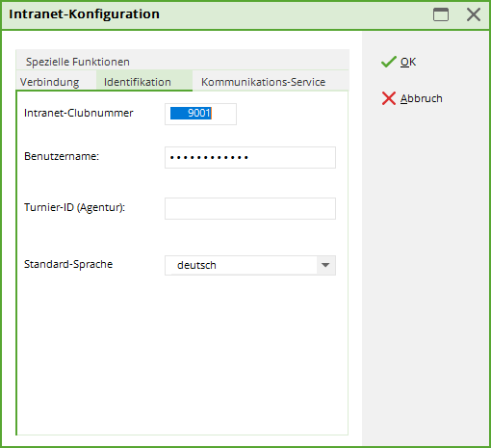Image resolution: width=491 pixels, height=448 pixels.
Task: Go to the Kommunikations-Service tab
Action: click(x=263, y=82)
